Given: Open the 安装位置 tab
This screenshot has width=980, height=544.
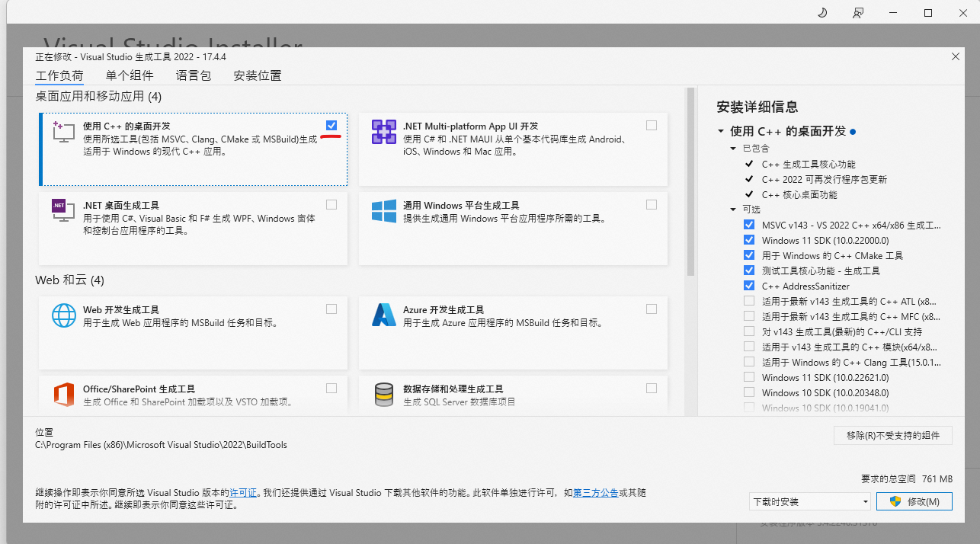Looking at the screenshot, I should coord(258,75).
